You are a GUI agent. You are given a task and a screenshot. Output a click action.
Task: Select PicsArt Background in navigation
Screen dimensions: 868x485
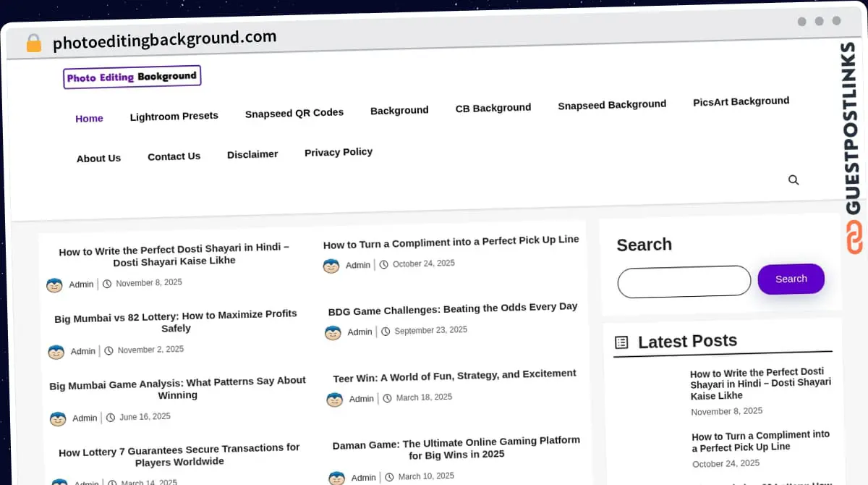(741, 101)
